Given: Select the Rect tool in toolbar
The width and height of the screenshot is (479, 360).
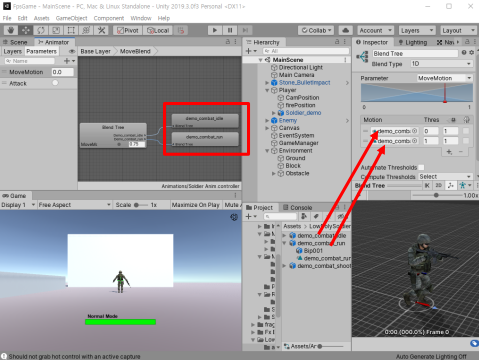Looking at the screenshot, I should click(71, 30).
